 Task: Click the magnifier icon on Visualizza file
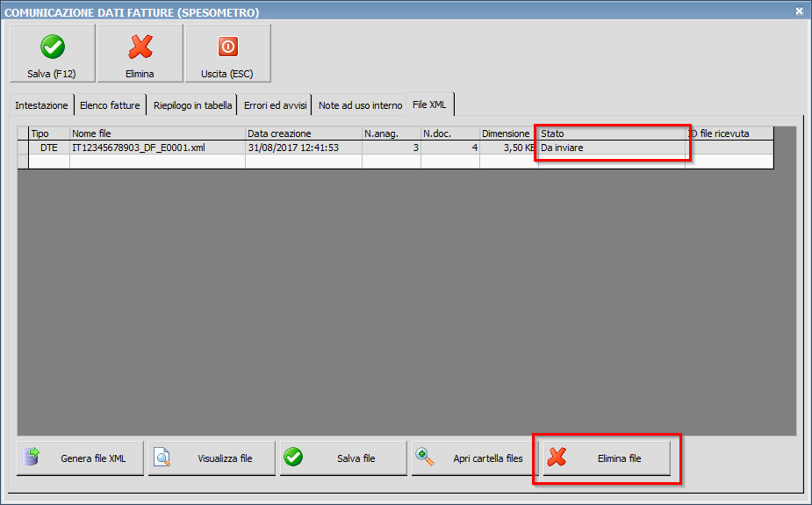pyautogui.click(x=162, y=458)
